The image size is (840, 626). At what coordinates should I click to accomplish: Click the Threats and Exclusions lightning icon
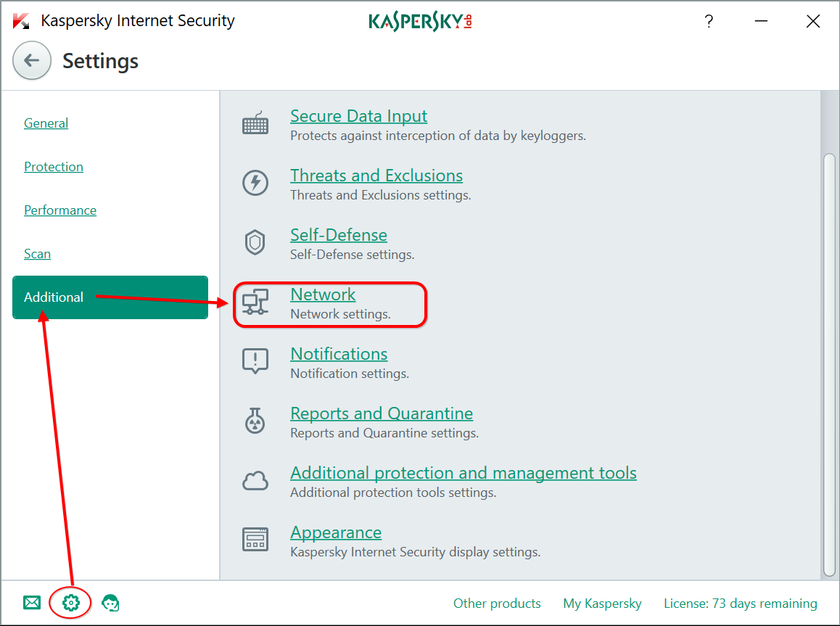(255, 183)
